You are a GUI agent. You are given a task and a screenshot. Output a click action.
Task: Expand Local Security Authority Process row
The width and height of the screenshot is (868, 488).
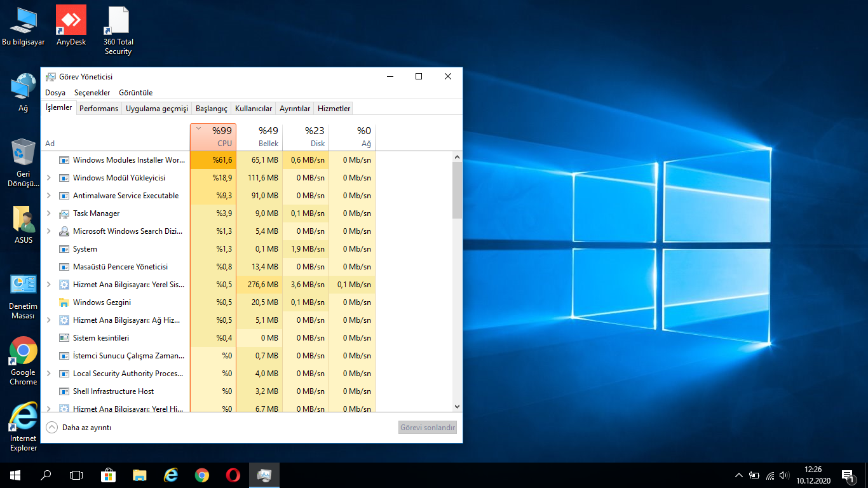[x=49, y=374]
